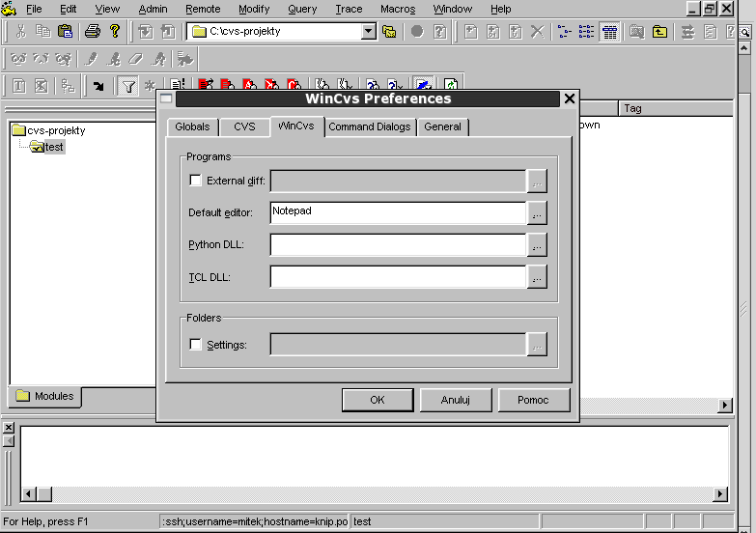The width and height of the screenshot is (756, 533).
Task: Close the output pane with X button
Action: [x=8, y=428]
